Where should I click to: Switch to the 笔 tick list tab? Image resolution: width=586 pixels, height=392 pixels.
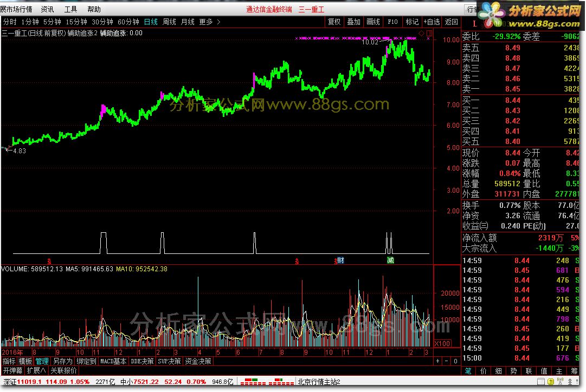(x=468, y=371)
